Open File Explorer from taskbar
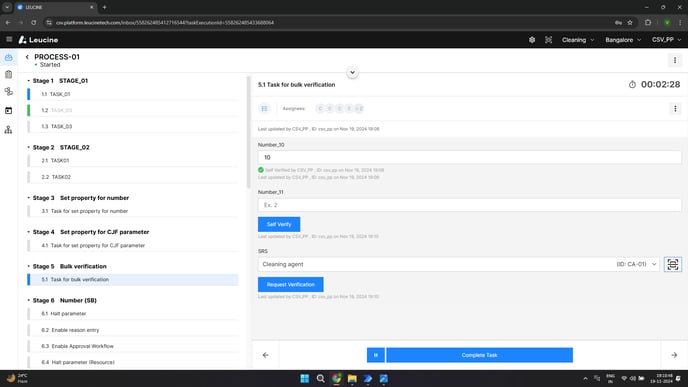Screen dimensions: 688x387 [x=352, y=378]
